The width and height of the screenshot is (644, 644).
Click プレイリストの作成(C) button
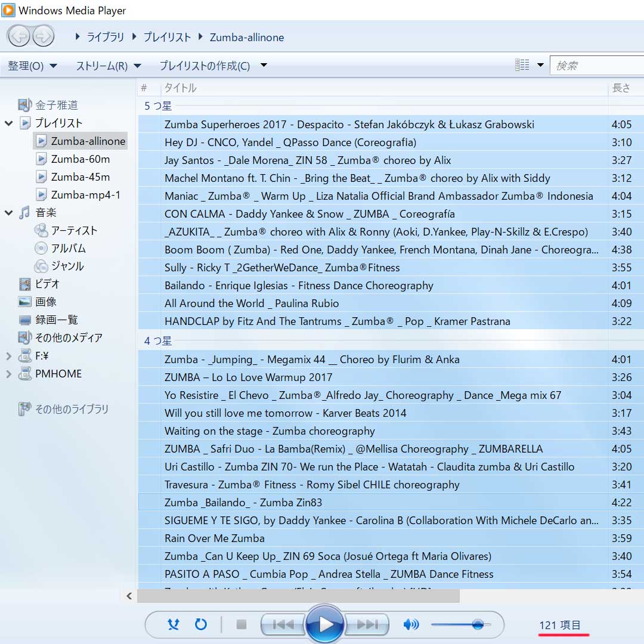click(x=205, y=66)
